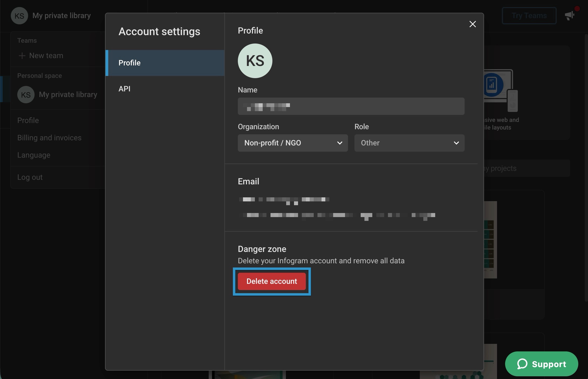The width and height of the screenshot is (588, 379).
Task: Open the Organization dropdown showing Non-profit / NGO
Action: [292, 143]
